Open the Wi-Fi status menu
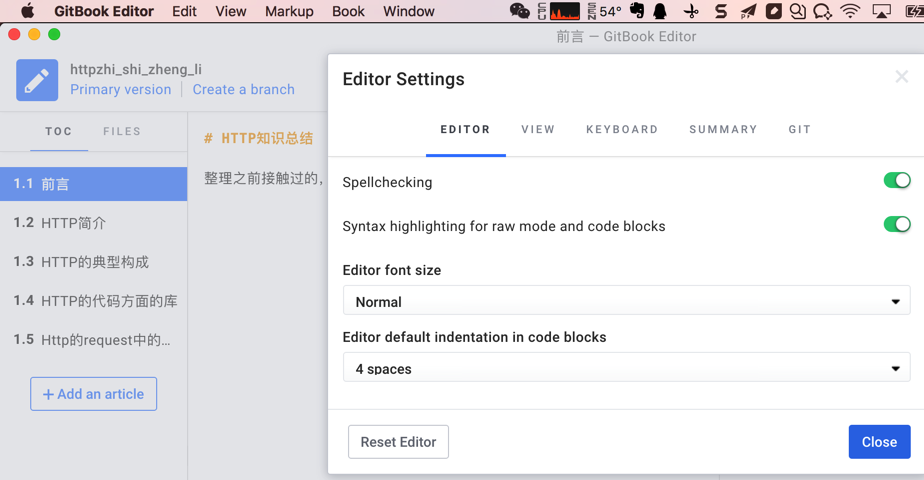 850,11
